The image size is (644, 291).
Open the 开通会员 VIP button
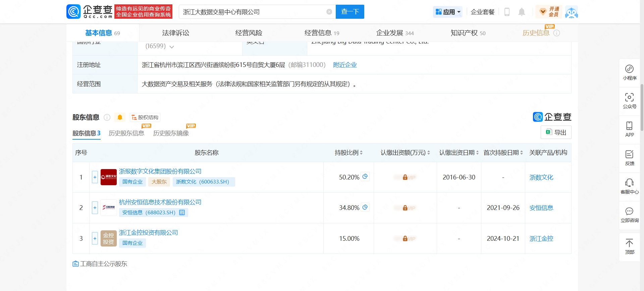549,12
